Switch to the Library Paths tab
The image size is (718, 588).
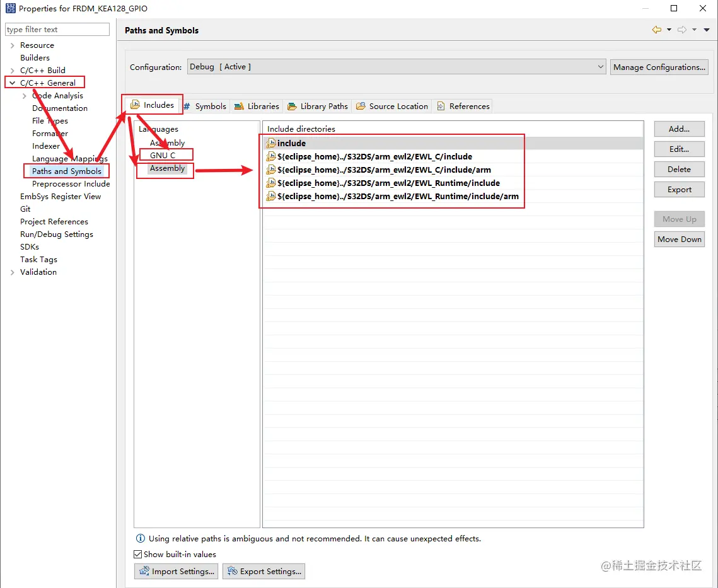click(318, 107)
